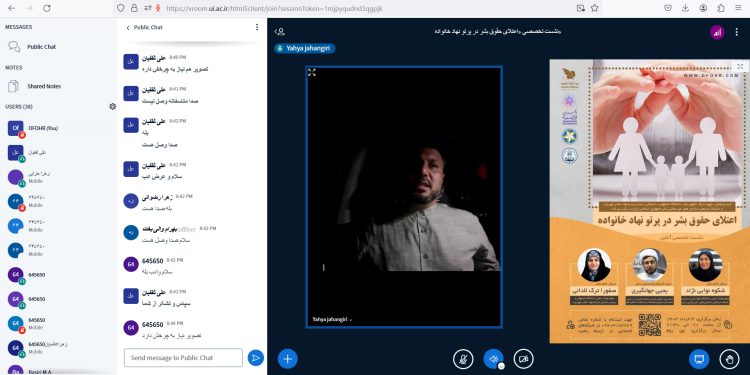Open the connection status icon
Screen dimensions: 750x375
point(717,32)
